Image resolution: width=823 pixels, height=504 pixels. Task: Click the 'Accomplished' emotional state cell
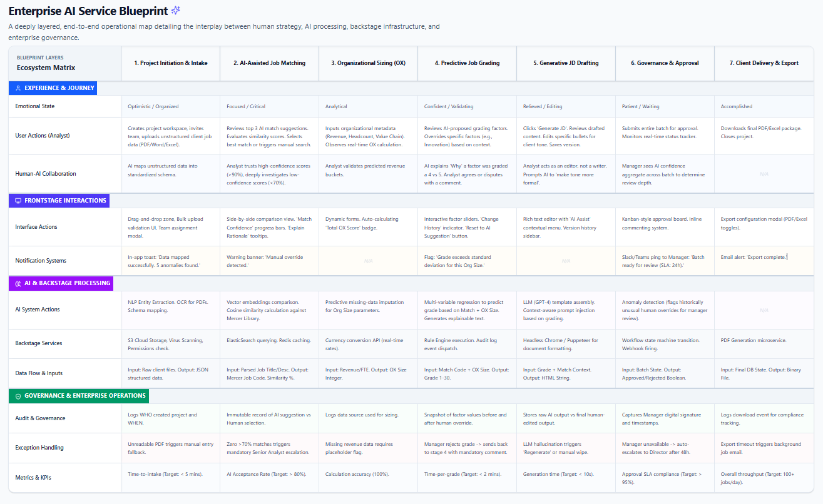pos(764,106)
